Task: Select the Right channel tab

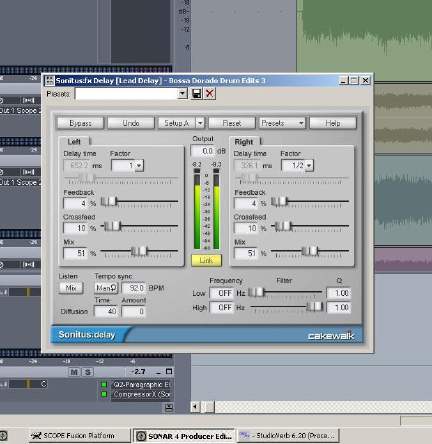Action: pyautogui.click(x=244, y=142)
